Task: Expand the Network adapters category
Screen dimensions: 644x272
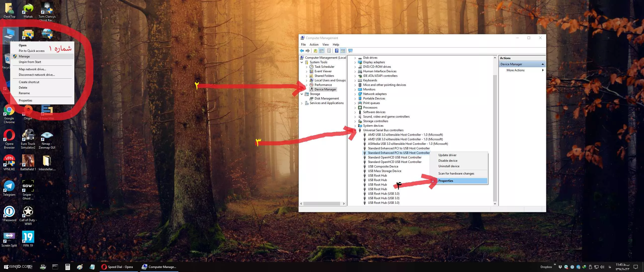Action: coord(355,94)
